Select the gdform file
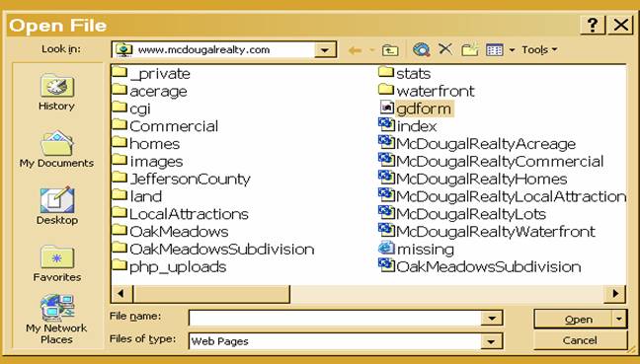 416,109
